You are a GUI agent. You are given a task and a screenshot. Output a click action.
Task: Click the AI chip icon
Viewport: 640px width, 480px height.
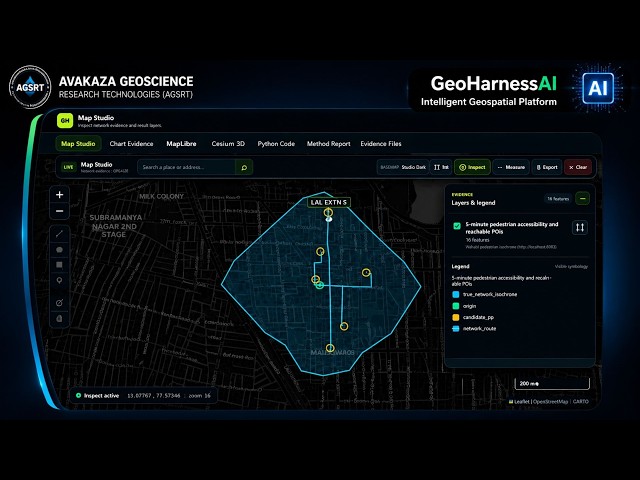click(598, 88)
